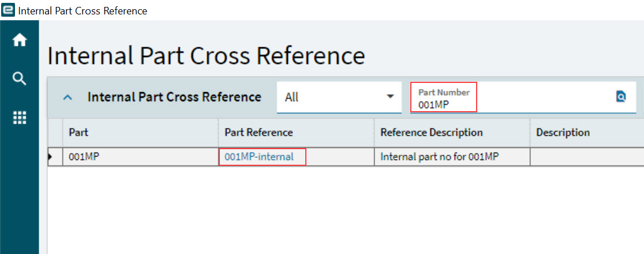Open the apps grid menu icon
Image resolution: width=644 pixels, height=254 pixels.
click(20, 117)
